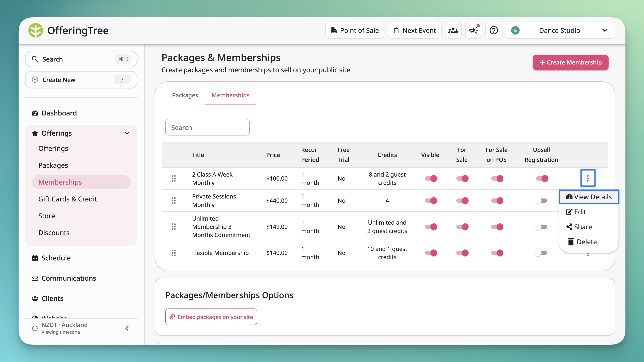This screenshot has width=644, height=362.
Task: Click drag handle for Unlimited Membership row
Action: pyautogui.click(x=174, y=227)
